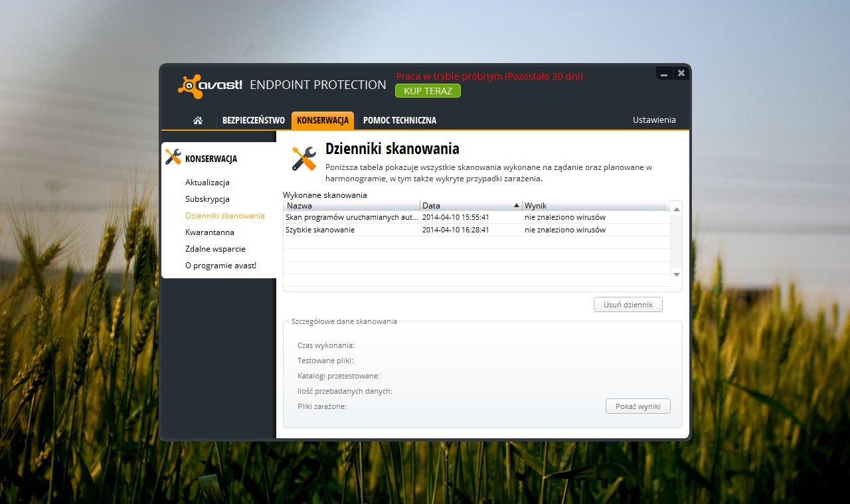Click the Szybkie skanowanie result nie znaleziono wirusów
The width and height of the screenshot is (850, 504).
(x=565, y=230)
